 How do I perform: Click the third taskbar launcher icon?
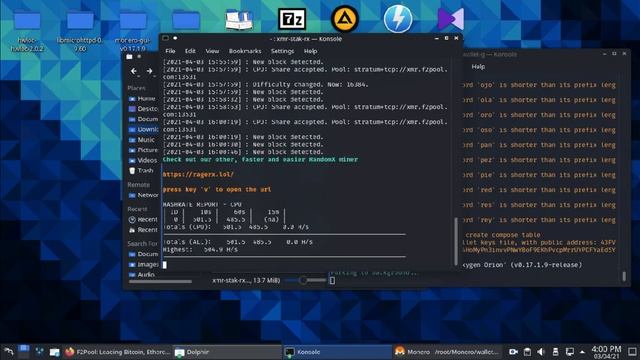pos(39,351)
